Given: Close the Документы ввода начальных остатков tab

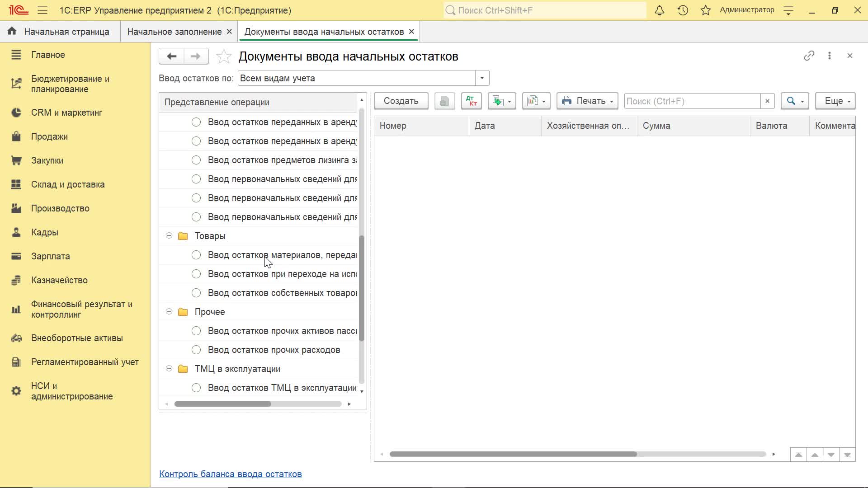Looking at the screenshot, I should point(411,32).
